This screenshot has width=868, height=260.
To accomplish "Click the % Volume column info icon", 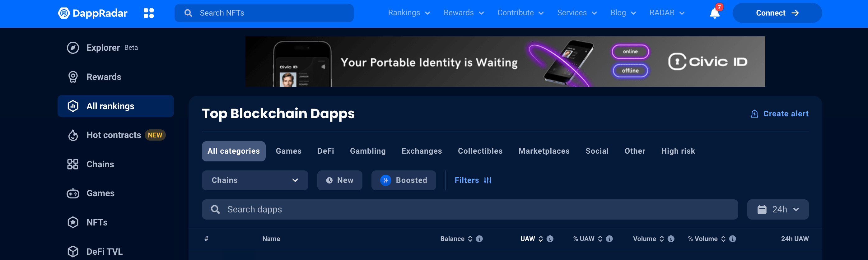I will 732,239.
